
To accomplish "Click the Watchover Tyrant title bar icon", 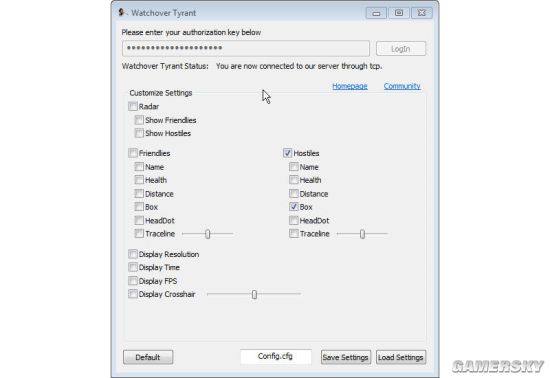I will coord(122,13).
